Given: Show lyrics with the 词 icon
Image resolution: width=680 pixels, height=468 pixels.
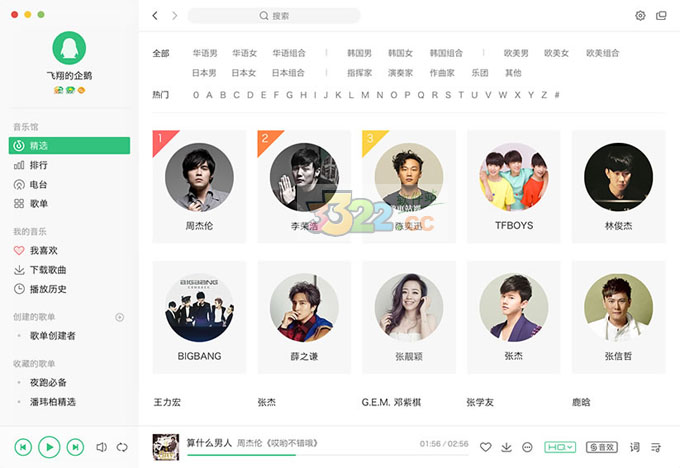Looking at the screenshot, I should coord(634,447).
